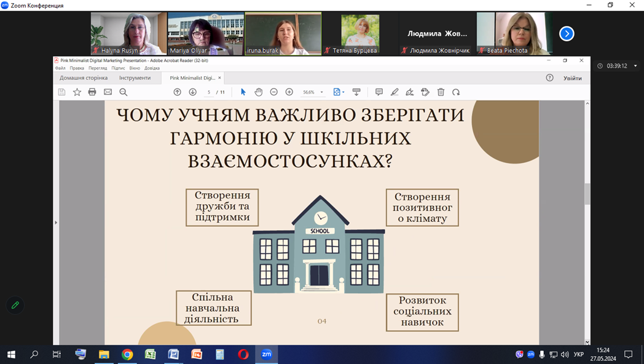Click the zoom out minus icon
The image size is (644, 364).
point(274,92)
